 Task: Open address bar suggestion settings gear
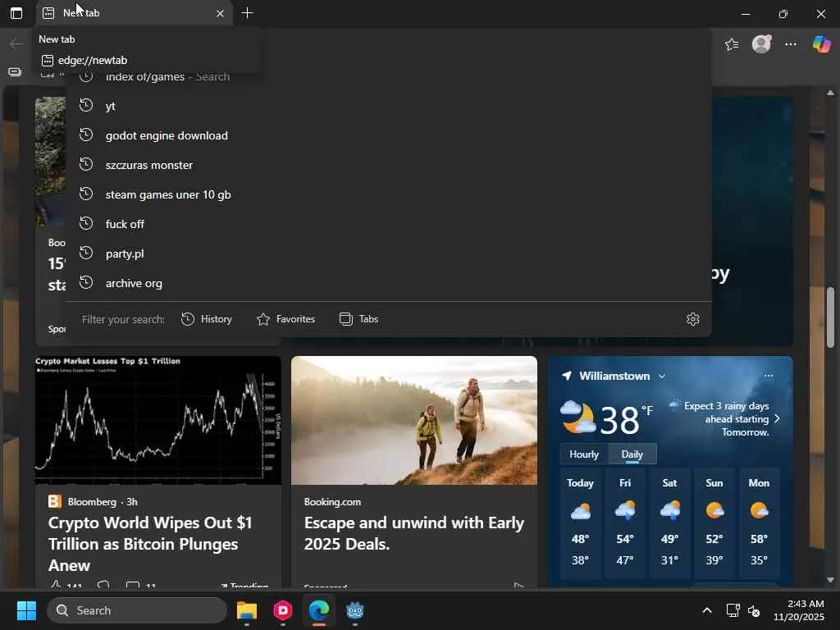692,319
